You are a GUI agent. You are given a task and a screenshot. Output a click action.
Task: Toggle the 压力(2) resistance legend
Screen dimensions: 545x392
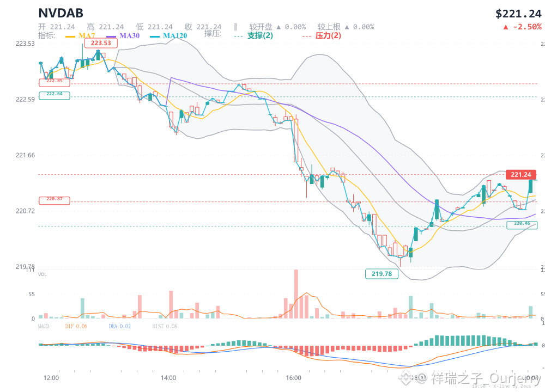pos(328,36)
